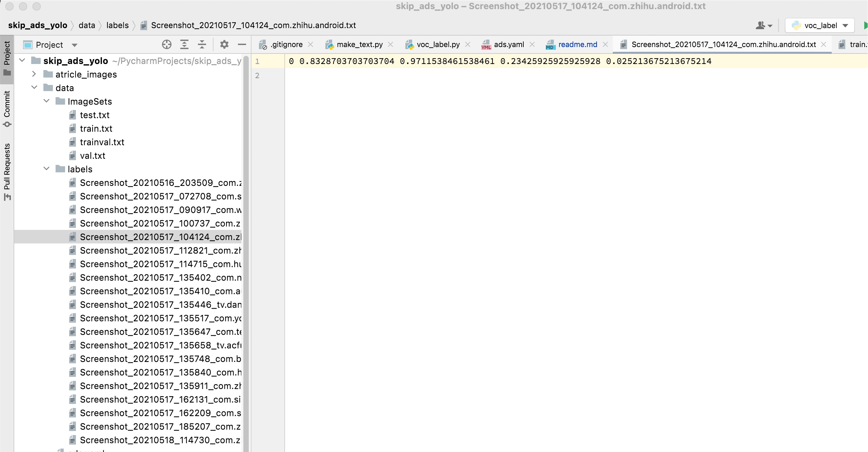Expand the atricle_images folder
Image resolution: width=868 pixels, height=452 pixels.
point(34,74)
